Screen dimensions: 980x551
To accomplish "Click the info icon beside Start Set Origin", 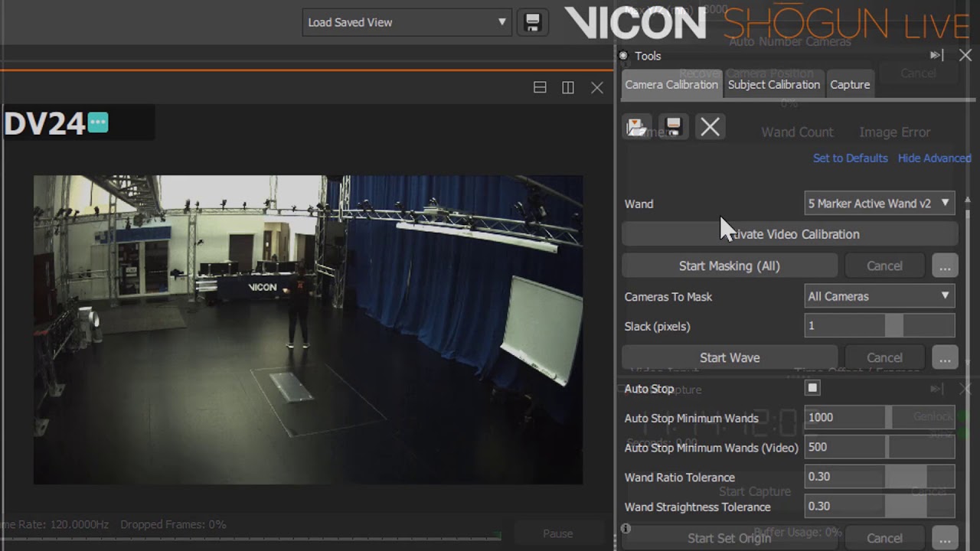I will pos(626,529).
